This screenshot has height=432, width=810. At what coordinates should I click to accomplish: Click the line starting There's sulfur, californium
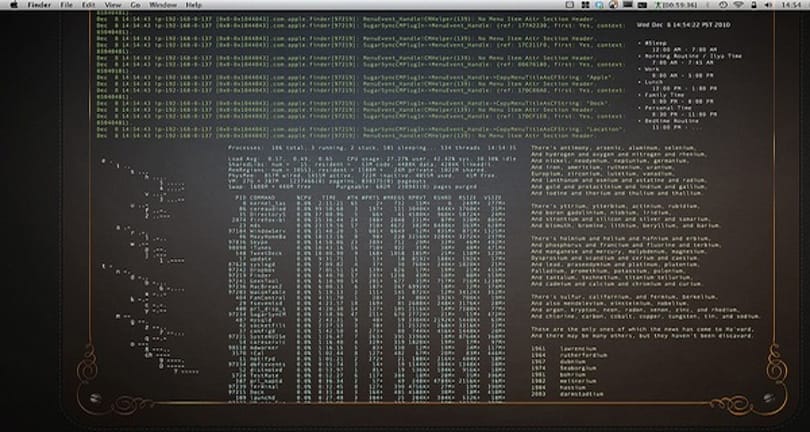624,297
